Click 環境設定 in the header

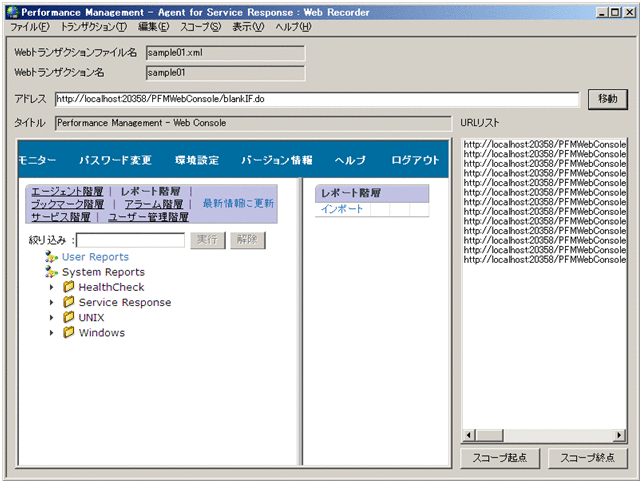pyautogui.click(x=197, y=160)
